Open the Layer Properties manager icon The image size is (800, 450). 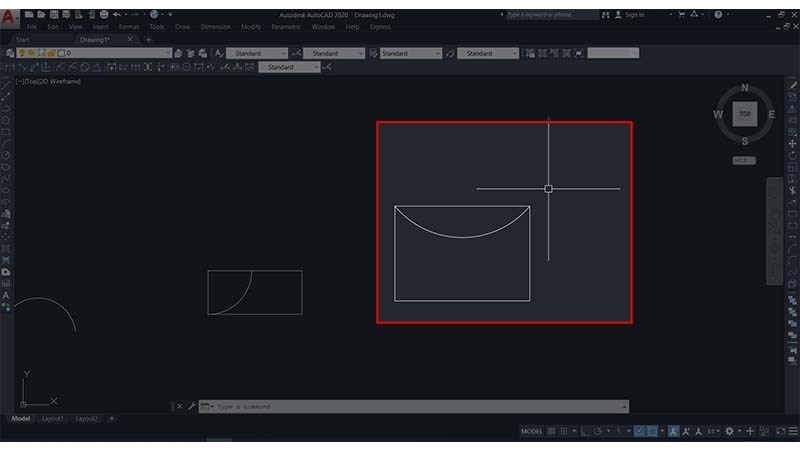(x=10, y=53)
